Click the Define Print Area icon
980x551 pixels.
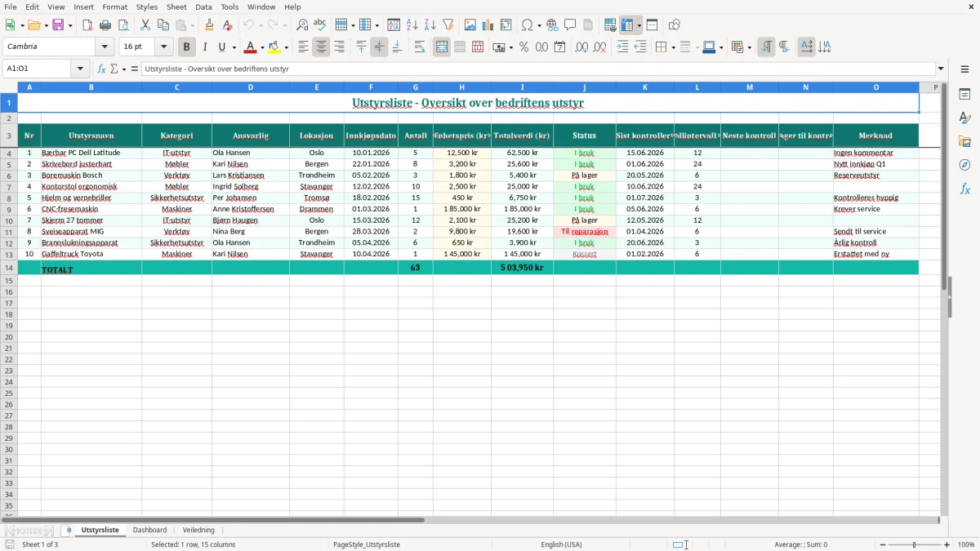pos(610,25)
